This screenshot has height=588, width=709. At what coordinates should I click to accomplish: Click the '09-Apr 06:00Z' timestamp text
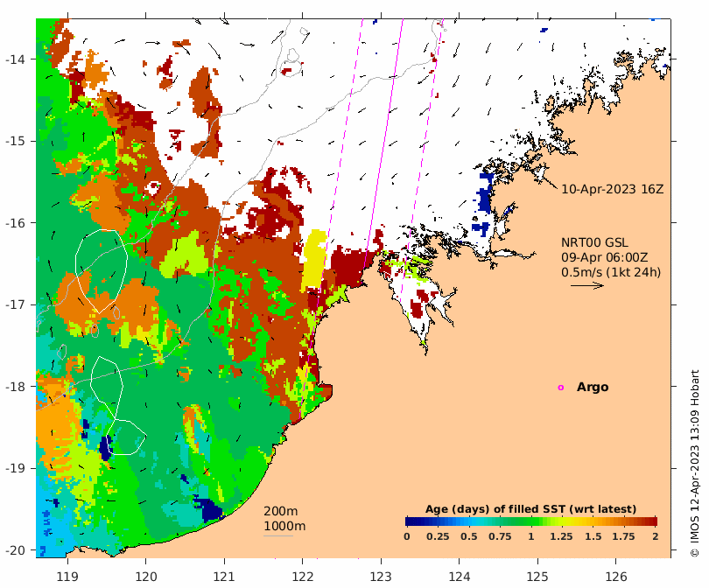tap(605, 257)
